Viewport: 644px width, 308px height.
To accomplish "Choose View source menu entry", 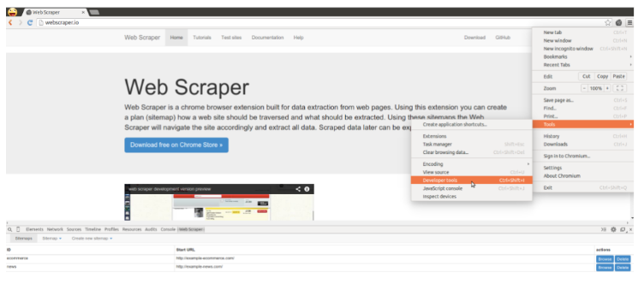I will (472, 172).
